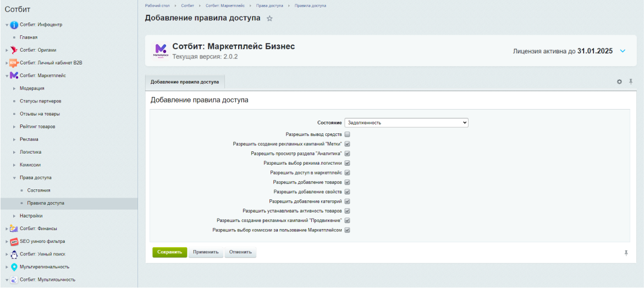Screen dimensions: 644x288
Task: Click the Личный кабинет B2B icon
Action: tap(14, 63)
